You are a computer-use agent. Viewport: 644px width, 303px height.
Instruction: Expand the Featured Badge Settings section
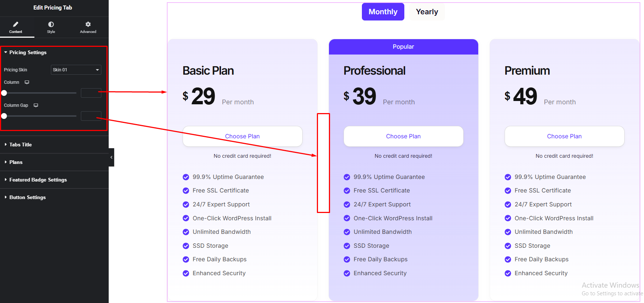pyautogui.click(x=38, y=180)
